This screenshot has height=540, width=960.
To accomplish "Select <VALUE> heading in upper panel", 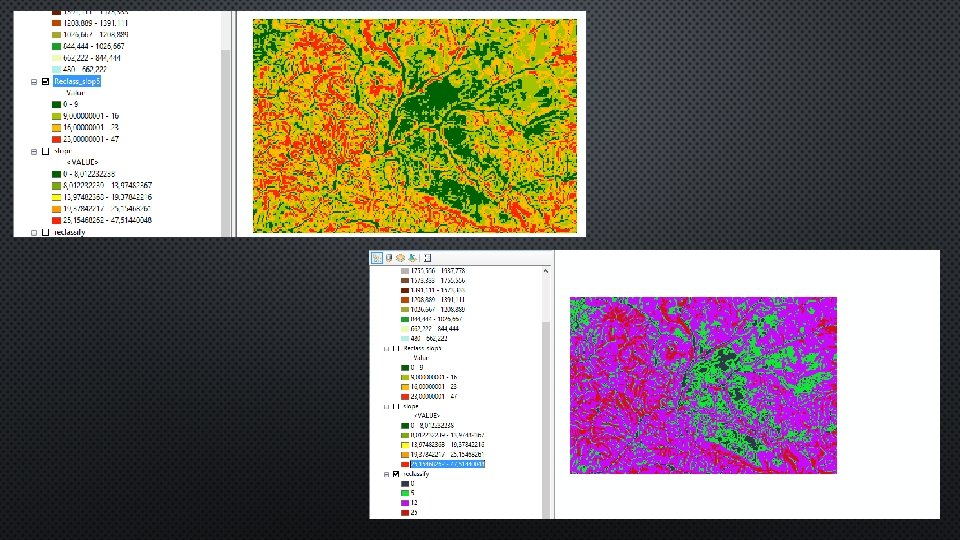I will point(83,162).
